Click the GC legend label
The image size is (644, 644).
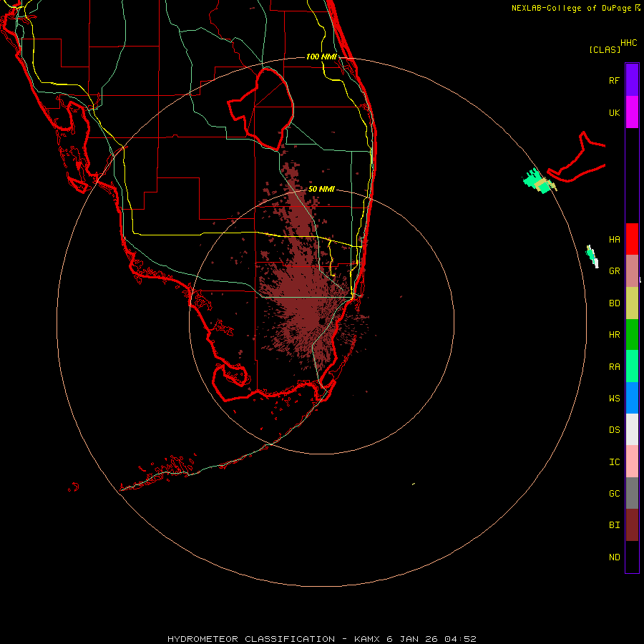[x=614, y=494]
